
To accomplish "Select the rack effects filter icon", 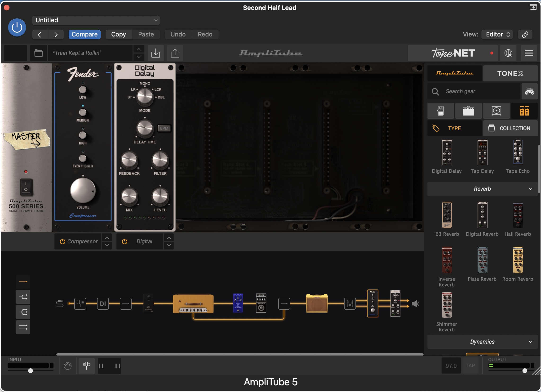I will [524, 111].
